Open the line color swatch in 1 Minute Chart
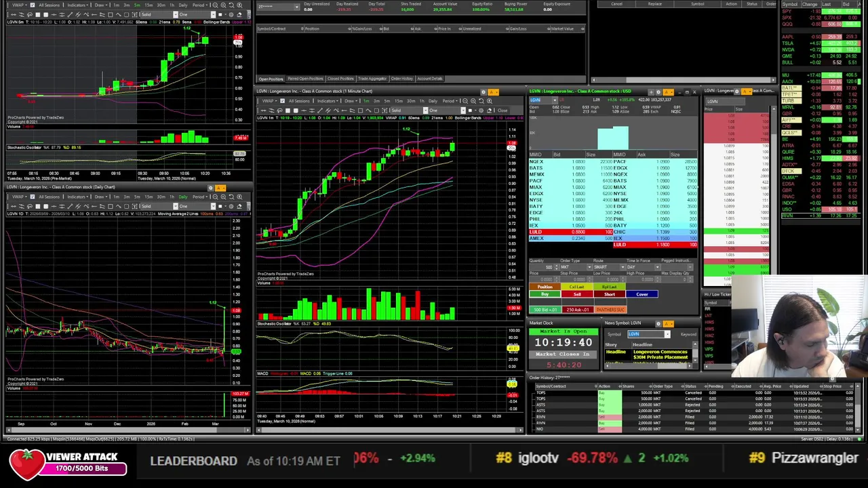 point(471,110)
